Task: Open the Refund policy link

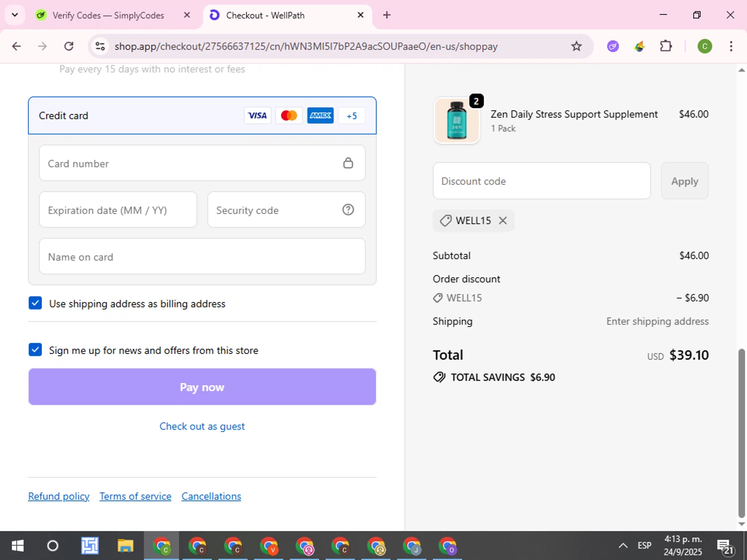Action: pos(59,496)
